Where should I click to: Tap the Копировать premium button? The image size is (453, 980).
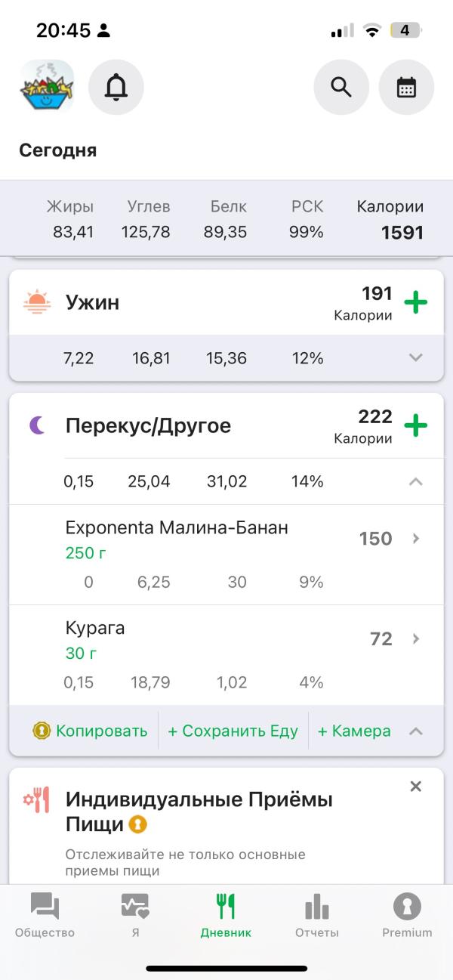click(91, 731)
